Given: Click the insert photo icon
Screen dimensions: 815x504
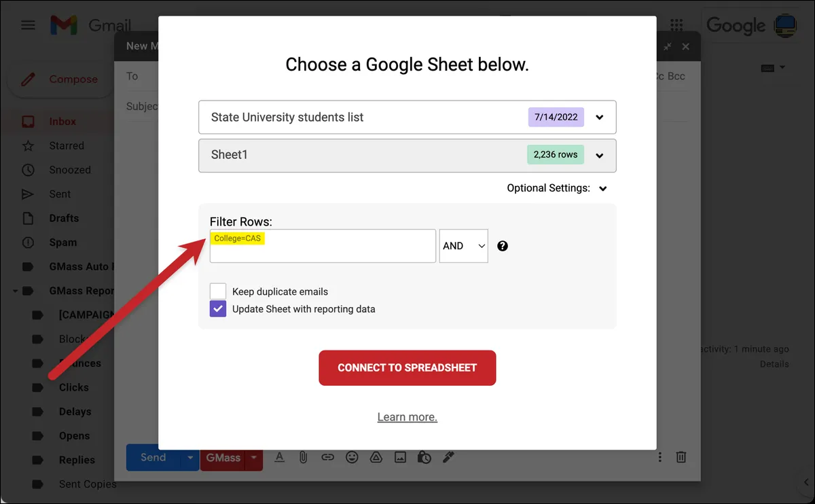Looking at the screenshot, I should 400,457.
